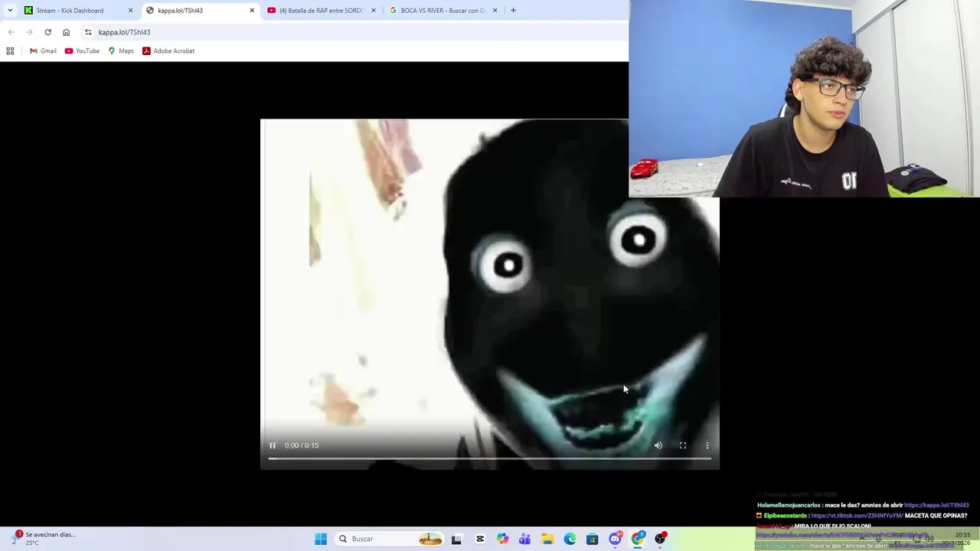Go forward to the next page
This screenshot has width=980, height=551.
(x=29, y=32)
